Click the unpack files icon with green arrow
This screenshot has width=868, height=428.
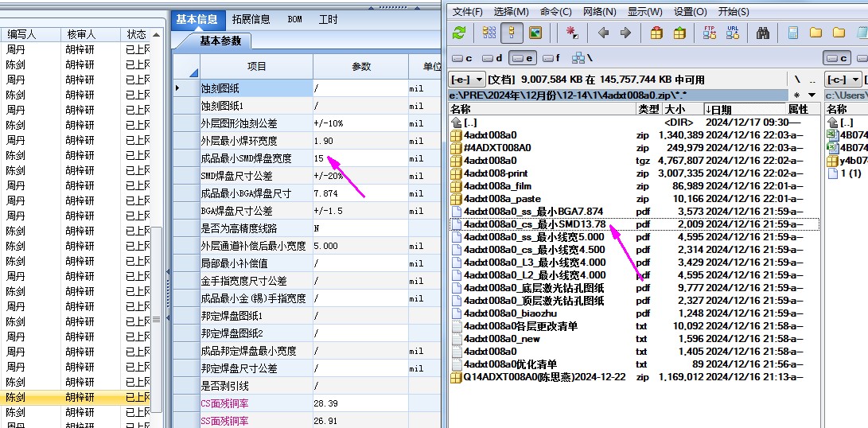click(679, 33)
